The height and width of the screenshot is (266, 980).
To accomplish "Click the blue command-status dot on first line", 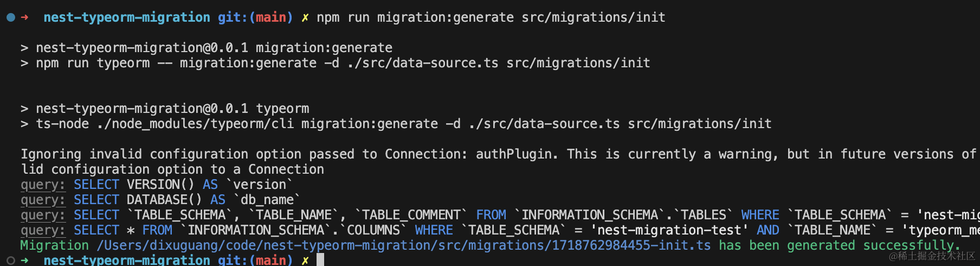I will click(11, 17).
